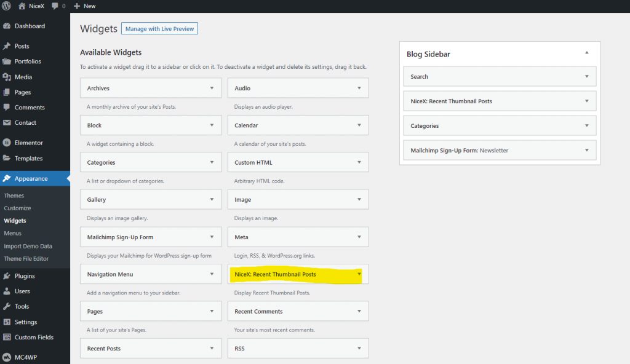Click New in the top admin bar

[84, 6]
